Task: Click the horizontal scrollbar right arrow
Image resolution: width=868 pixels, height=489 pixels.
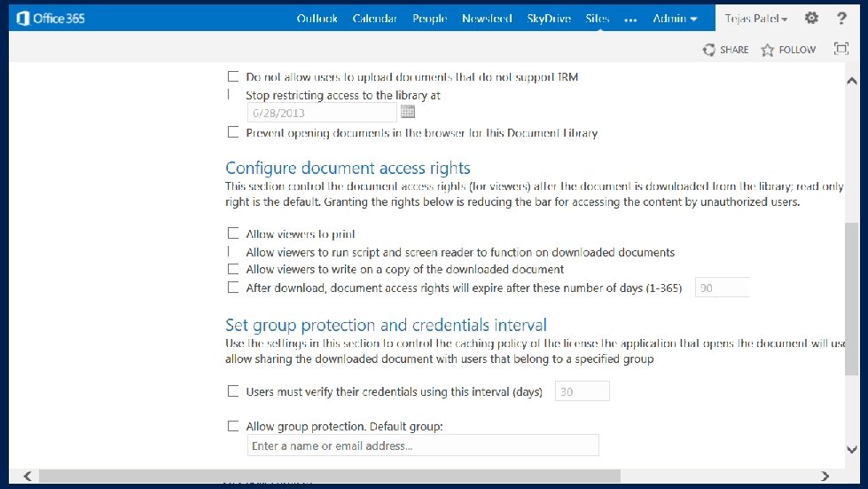Action: 825,476
